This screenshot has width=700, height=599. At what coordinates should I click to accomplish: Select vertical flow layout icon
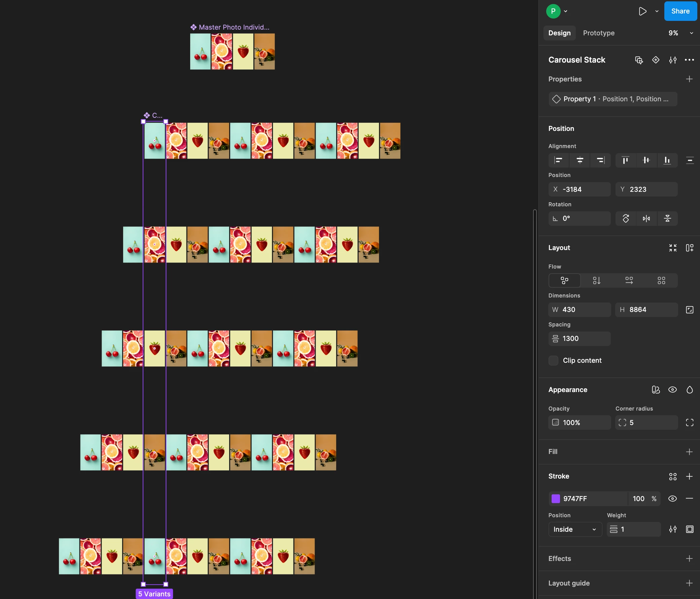click(x=596, y=280)
